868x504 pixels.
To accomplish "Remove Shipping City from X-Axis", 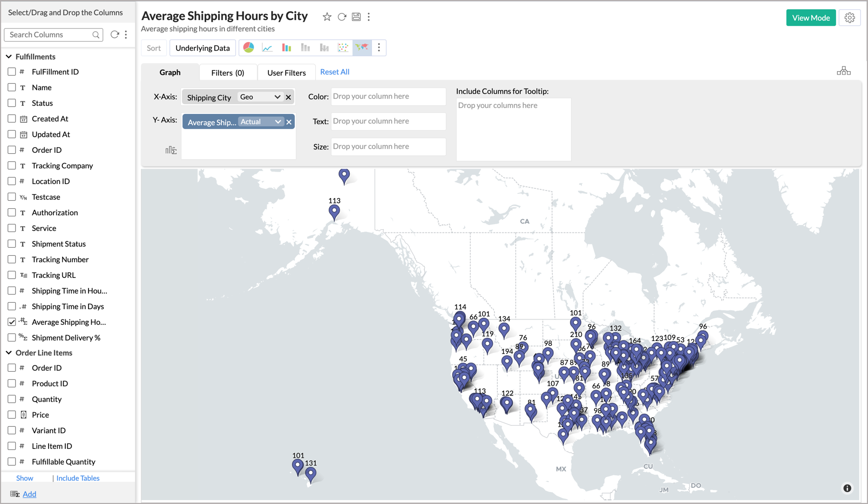I will tap(289, 97).
